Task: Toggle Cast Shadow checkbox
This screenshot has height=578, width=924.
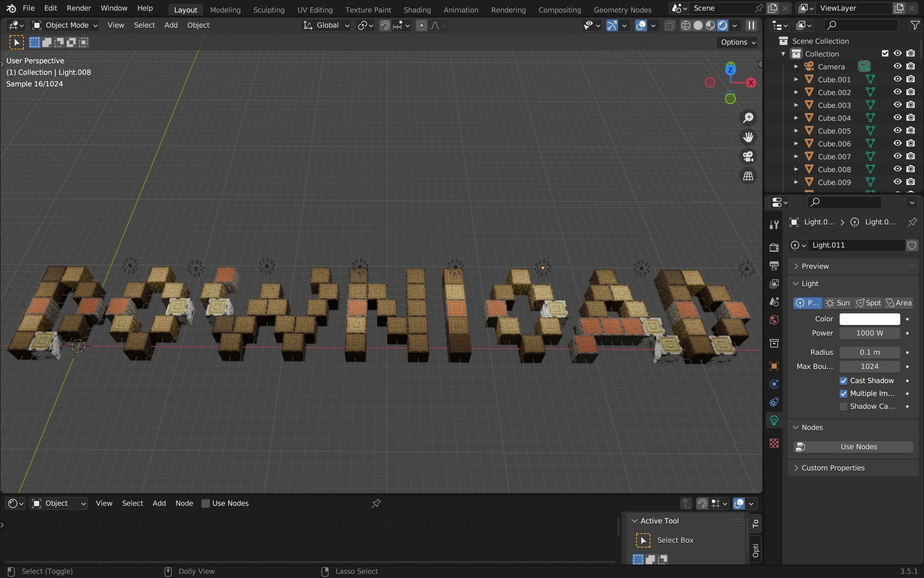Action: [x=843, y=381]
